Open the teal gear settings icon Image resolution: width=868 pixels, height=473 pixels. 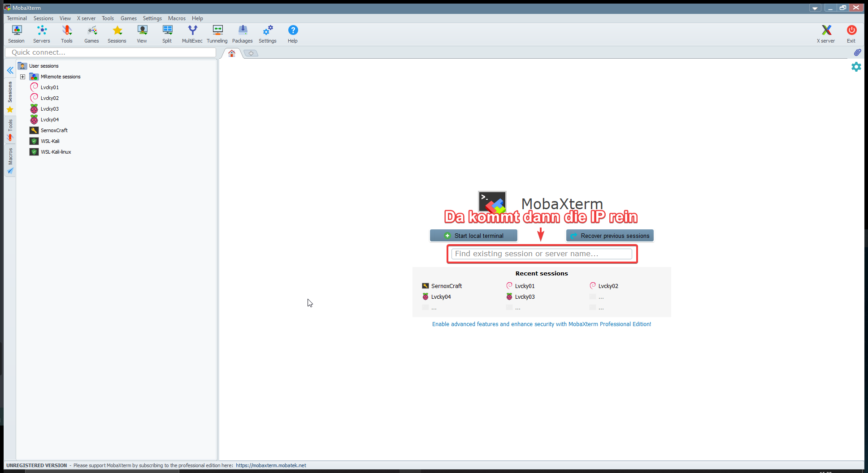(x=856, y=67)
